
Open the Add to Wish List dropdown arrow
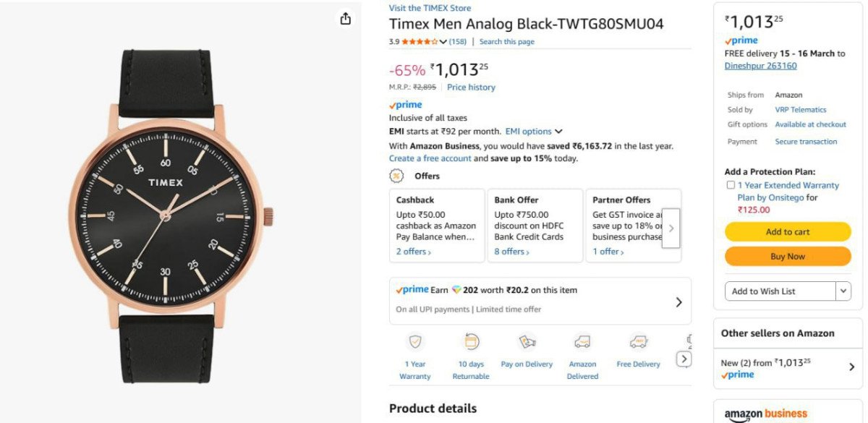pyautogui.click(x=843, y=291)
